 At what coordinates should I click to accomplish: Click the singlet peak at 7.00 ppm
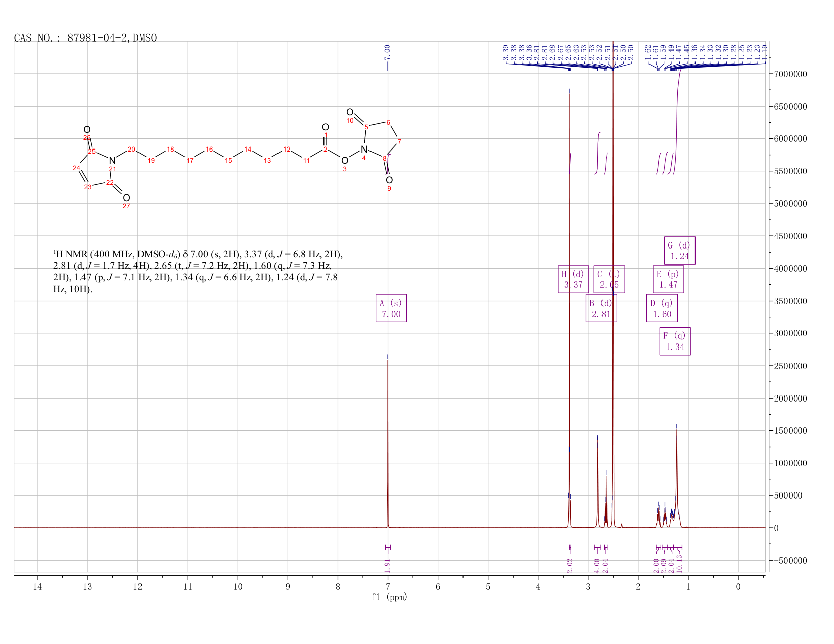pyautogui.click(x=388, y=444)
